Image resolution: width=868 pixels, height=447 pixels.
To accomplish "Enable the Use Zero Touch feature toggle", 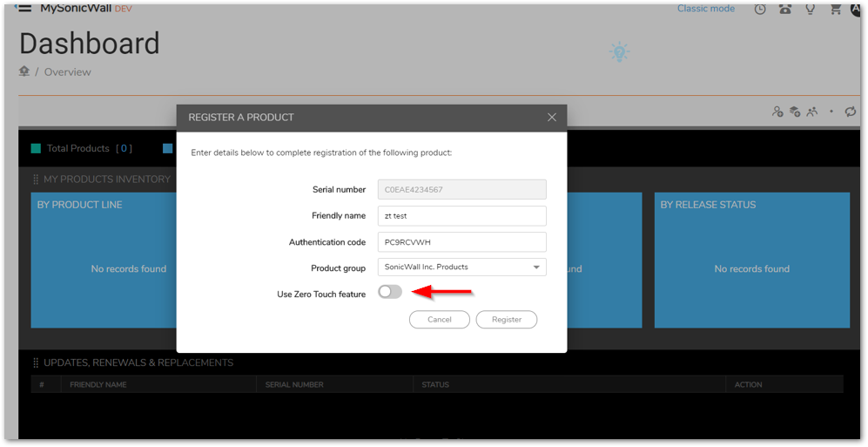I will point(390,292).
